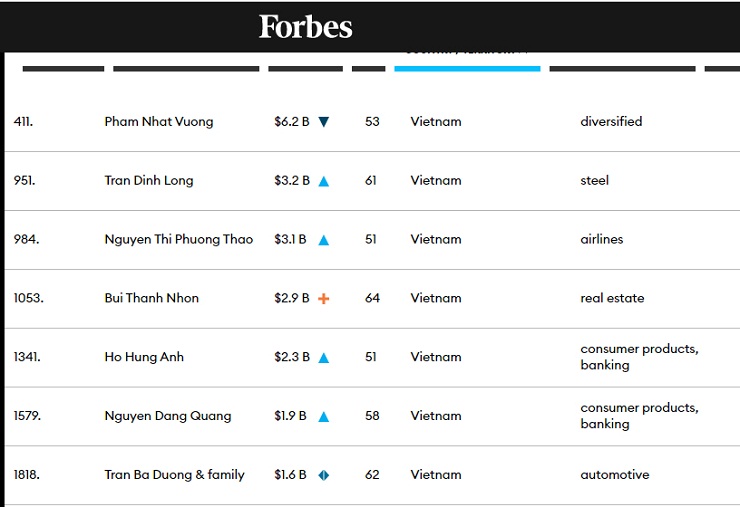Click on Ho Hung Anh's name
The height and width of the screenshot is (507, 740).
pyautogui.click(x=144, y=357)
